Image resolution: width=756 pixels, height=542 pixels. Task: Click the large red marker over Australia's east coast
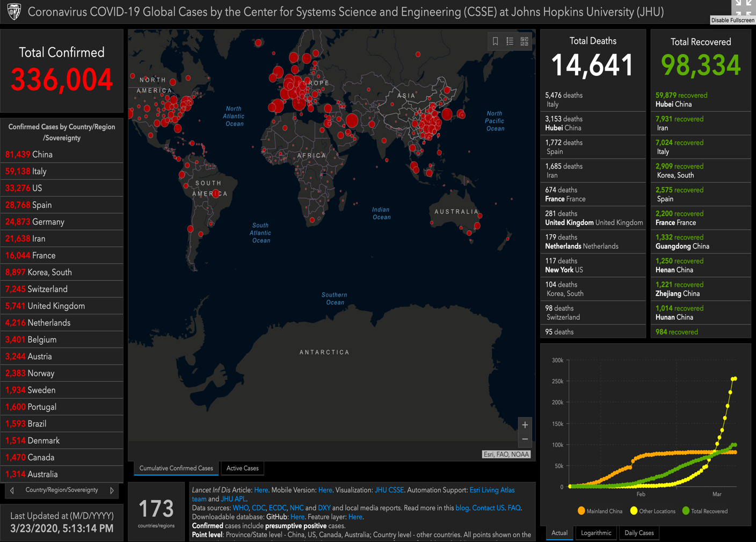[477, 226]
